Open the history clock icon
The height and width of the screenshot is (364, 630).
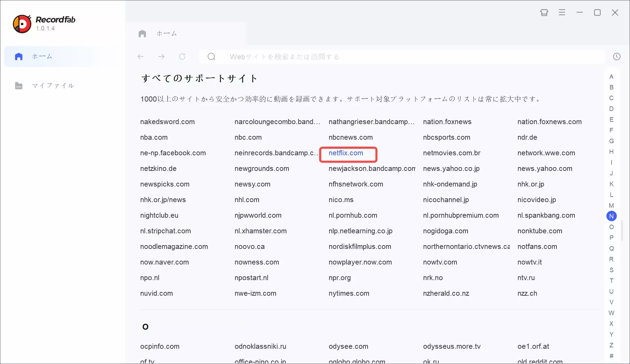[x=617, y=57]
